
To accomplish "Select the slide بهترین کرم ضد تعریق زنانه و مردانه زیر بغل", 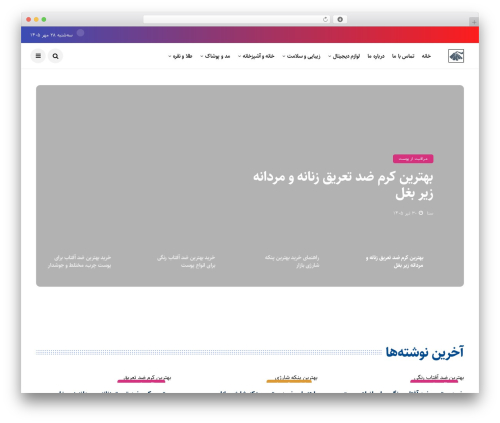I will pos(394,261).
